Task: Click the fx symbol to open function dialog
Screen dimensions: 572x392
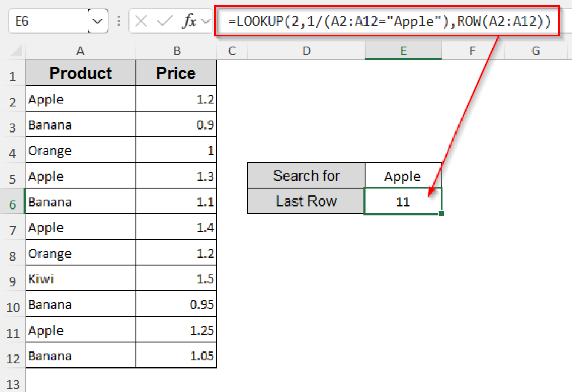Action: click(x=190, y=21)
